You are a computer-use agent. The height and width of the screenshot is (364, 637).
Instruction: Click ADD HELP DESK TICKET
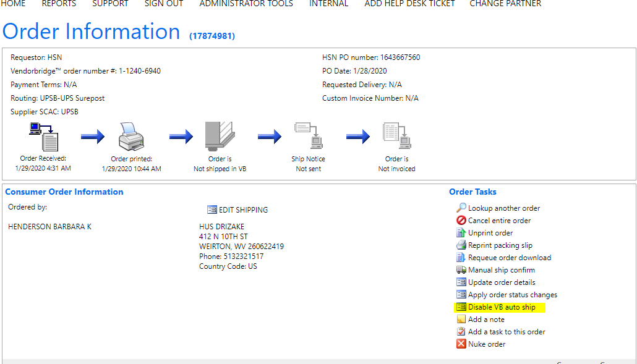[x=409, y=3]
